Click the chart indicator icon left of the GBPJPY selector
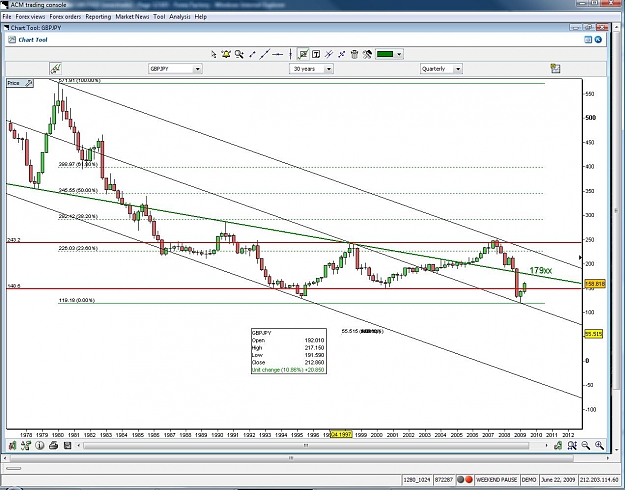Image resolution: width=625 pixels, height=490 pixels. (55, 69)
